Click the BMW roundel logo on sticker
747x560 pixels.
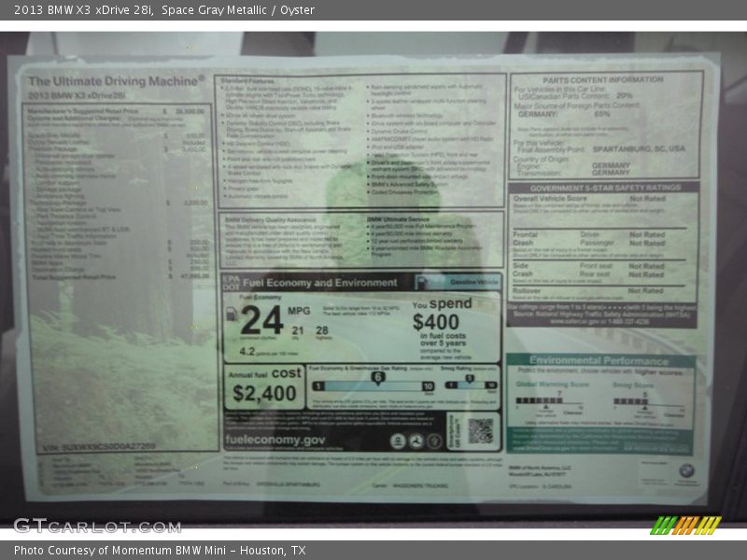[686, 471]
